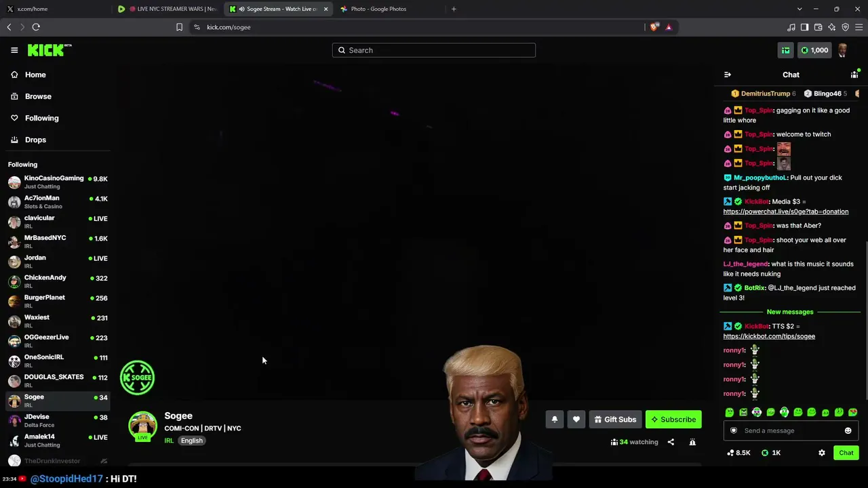This screenshot has width=868, height=488.
Task: Click the Kick search box
Action: pos(434,50)
